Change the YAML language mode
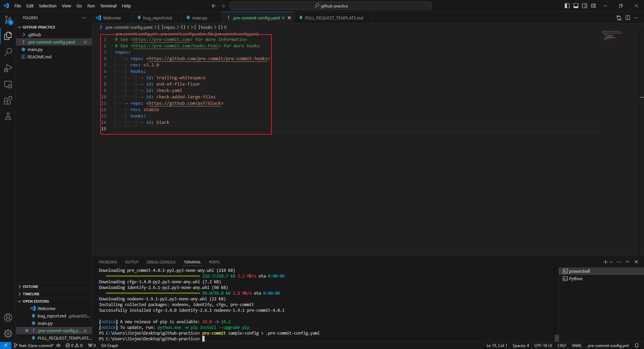Image resolution: width=644 pixels, height=349 pixels. click(x=577, y=345)
